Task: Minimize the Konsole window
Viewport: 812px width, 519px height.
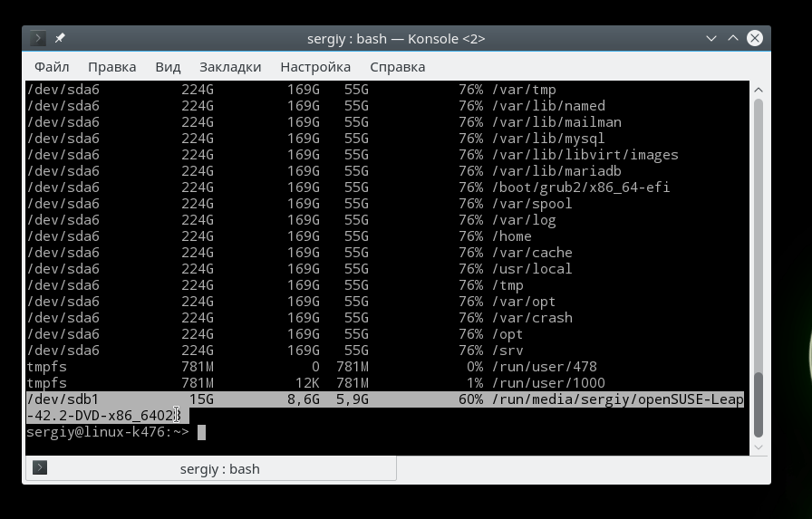Action: coord(711,39)
